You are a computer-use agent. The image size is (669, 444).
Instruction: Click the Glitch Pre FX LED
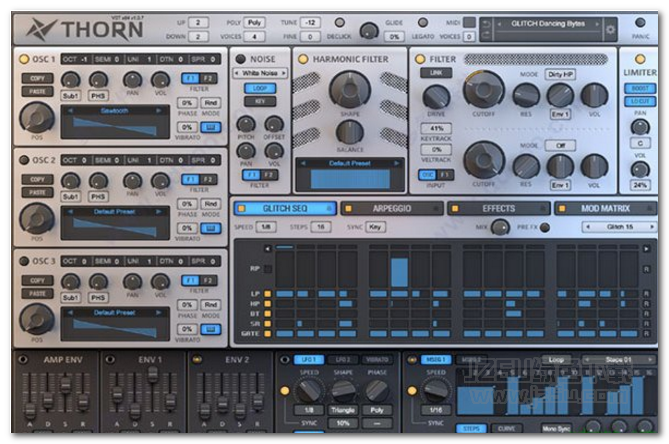545,227
